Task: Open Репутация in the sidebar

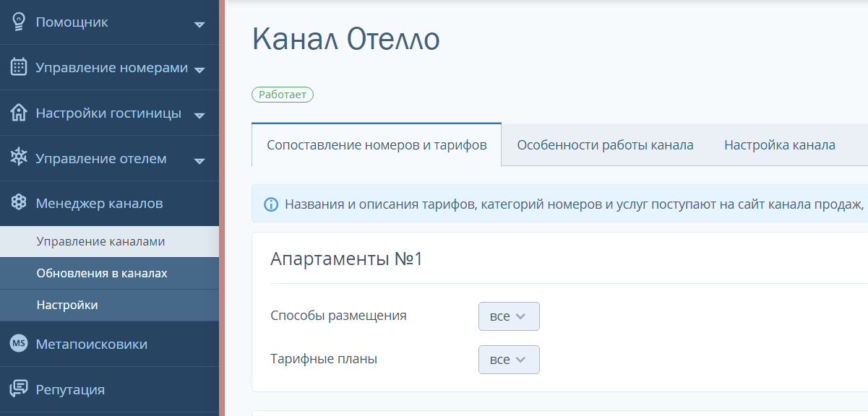Action: click(x=109, y=390)
